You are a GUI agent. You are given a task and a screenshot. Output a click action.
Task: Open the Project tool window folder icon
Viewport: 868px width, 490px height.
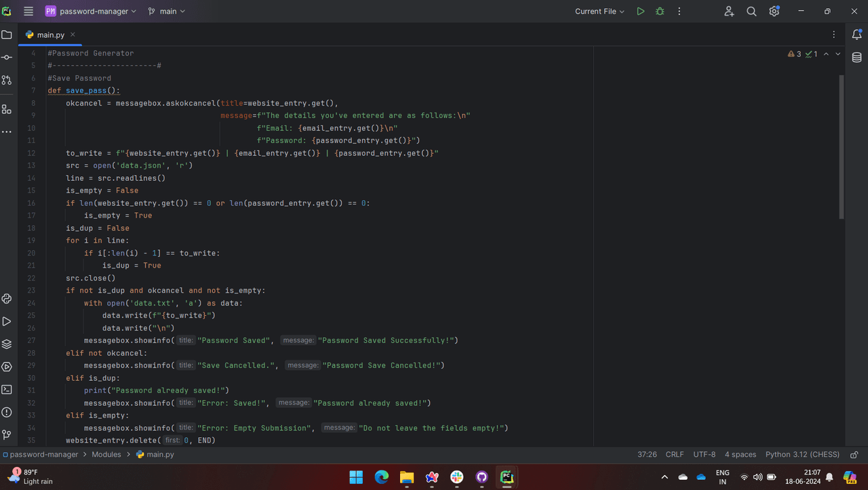tap(7, 35)
